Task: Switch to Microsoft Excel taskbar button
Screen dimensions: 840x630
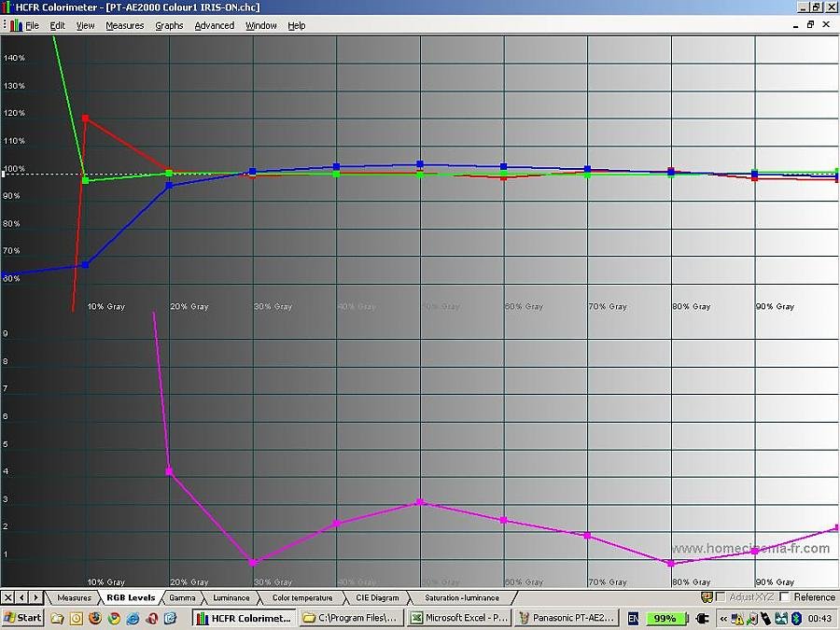Action: 460,618
